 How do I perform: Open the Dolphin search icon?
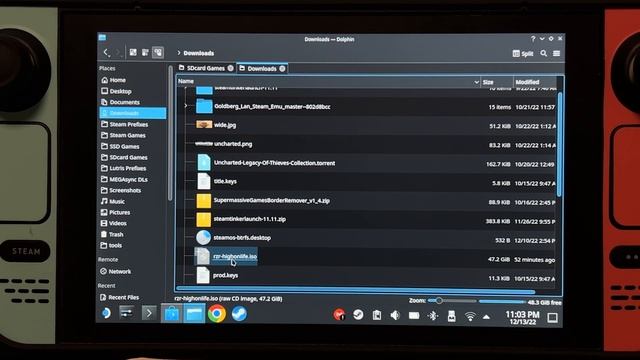click(544, 53)
